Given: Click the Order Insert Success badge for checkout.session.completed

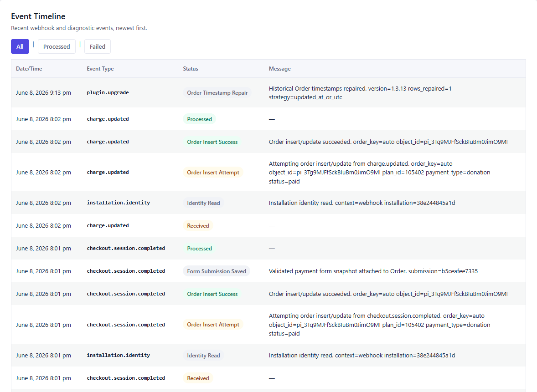Looking at the screenshot, I should click(212, 294).
